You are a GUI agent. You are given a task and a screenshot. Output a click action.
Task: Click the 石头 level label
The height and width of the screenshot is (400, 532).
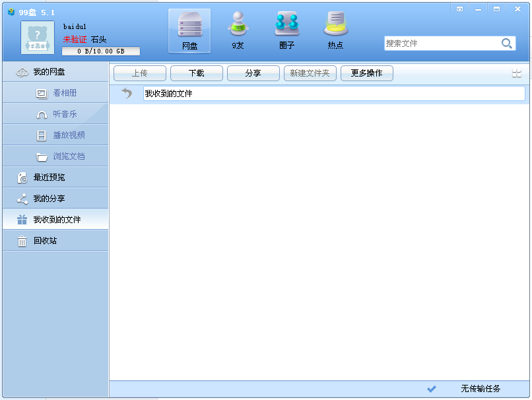[98, 40]
